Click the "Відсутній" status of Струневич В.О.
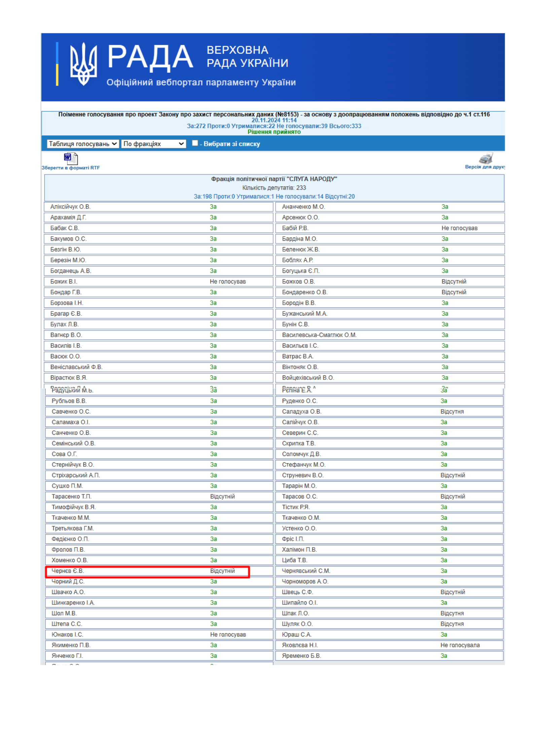 453,475
